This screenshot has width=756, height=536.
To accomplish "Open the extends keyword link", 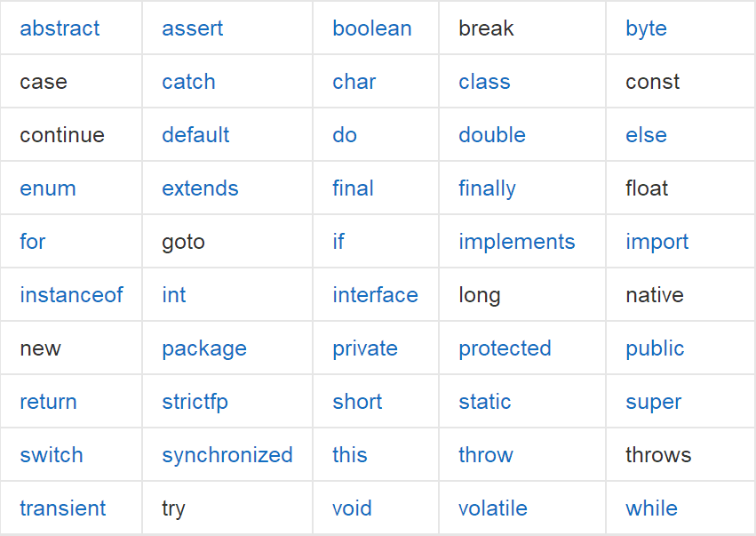I will click(x=200, y=188).
